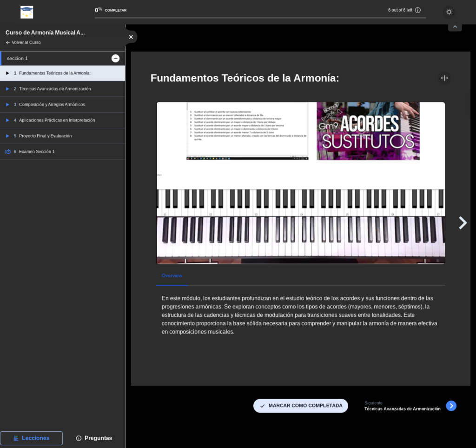476x448 pixels.
Task: Open lesson Técnicas Avanzadas de Armonización in the sidebar
Action: point(63,89)
